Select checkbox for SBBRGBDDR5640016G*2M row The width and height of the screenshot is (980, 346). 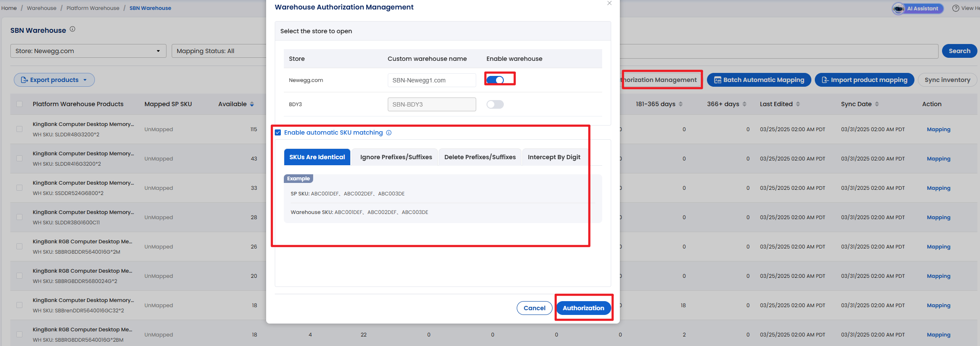pyautogui.click(x=19, y=246)
